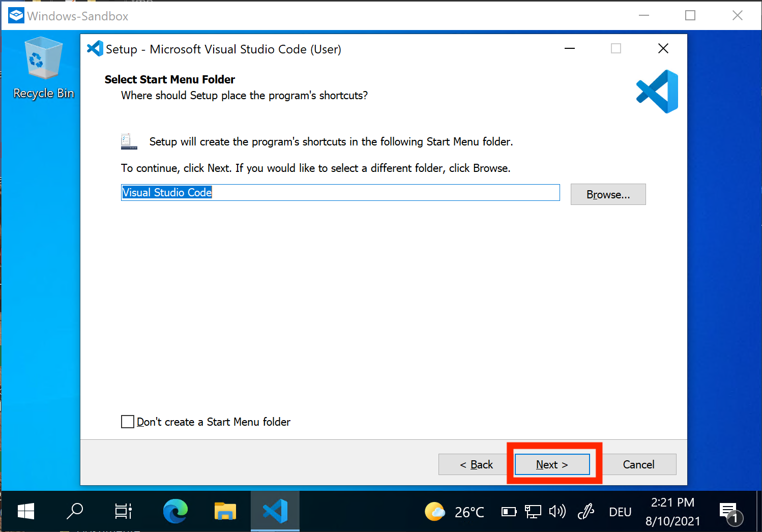Focus the Start Menu folder text field

(x=340, y=192)
